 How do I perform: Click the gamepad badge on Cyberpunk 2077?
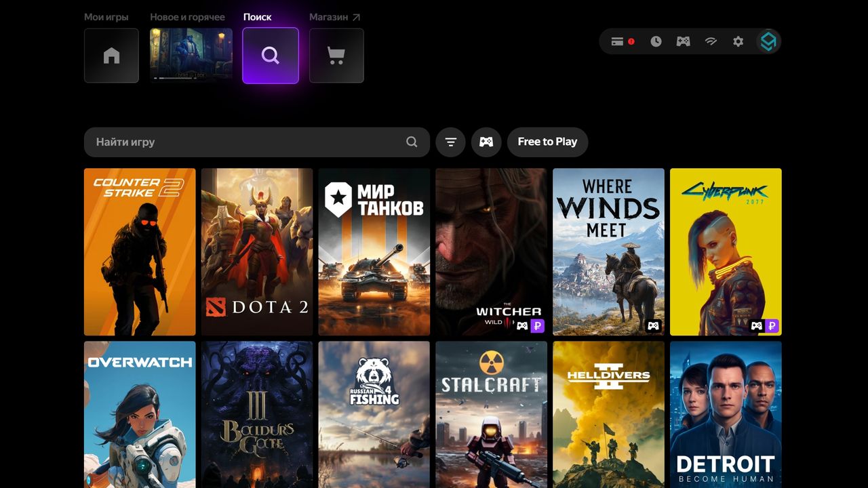[x=756, y=326]
